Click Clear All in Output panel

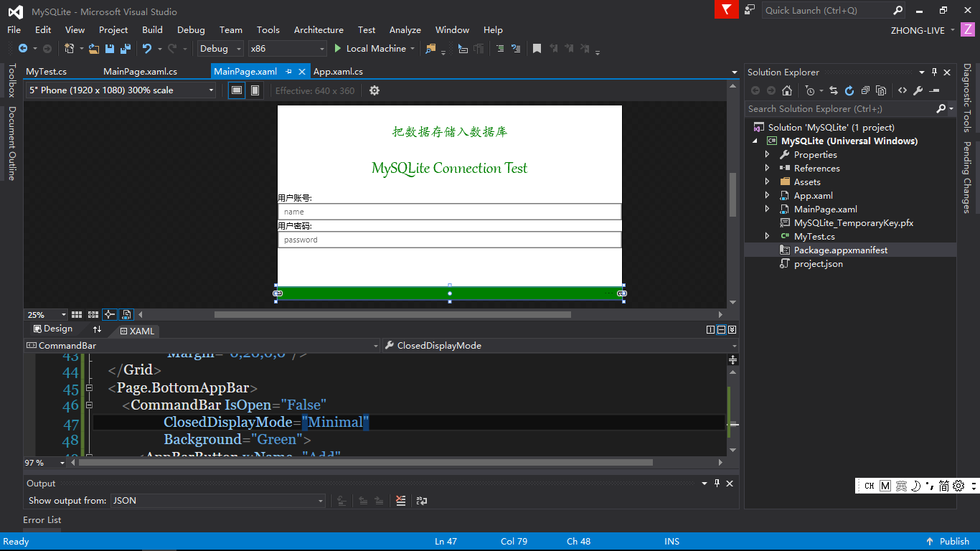click(x=401, y=501)
